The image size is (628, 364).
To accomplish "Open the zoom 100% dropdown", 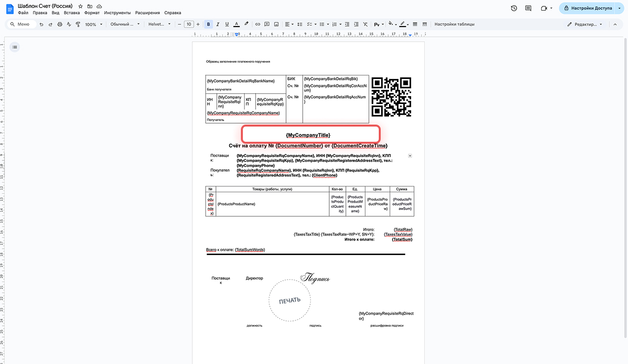I will coord(93,24).
